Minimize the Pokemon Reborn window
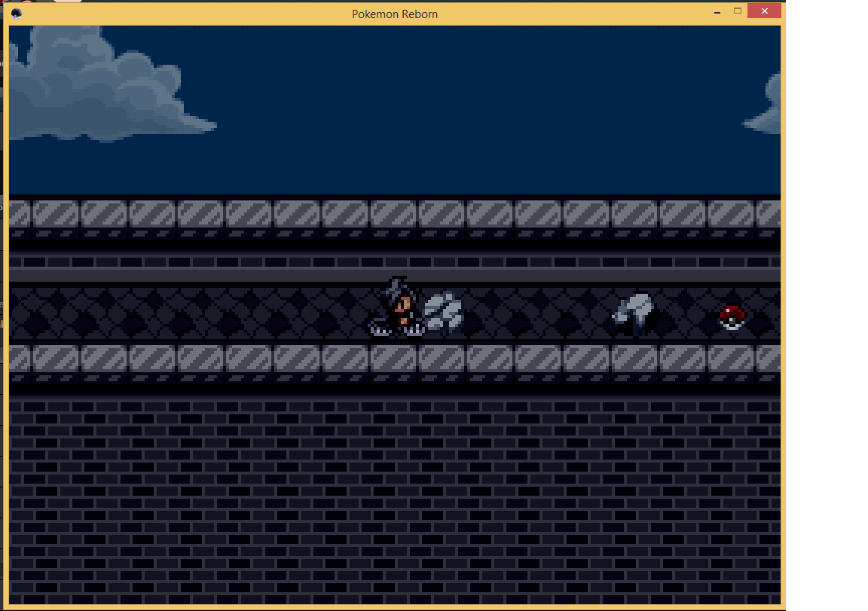868x611 pixels. pos(717,11)
